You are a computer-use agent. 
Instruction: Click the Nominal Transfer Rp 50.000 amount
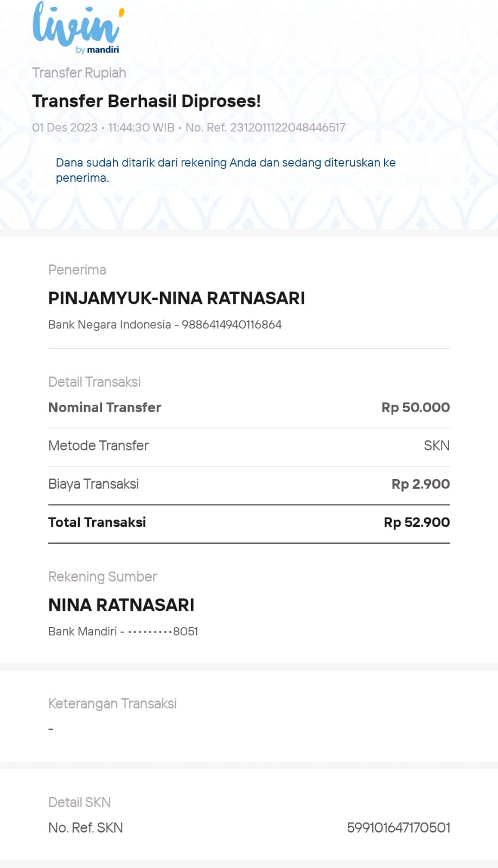pos(415,407)
